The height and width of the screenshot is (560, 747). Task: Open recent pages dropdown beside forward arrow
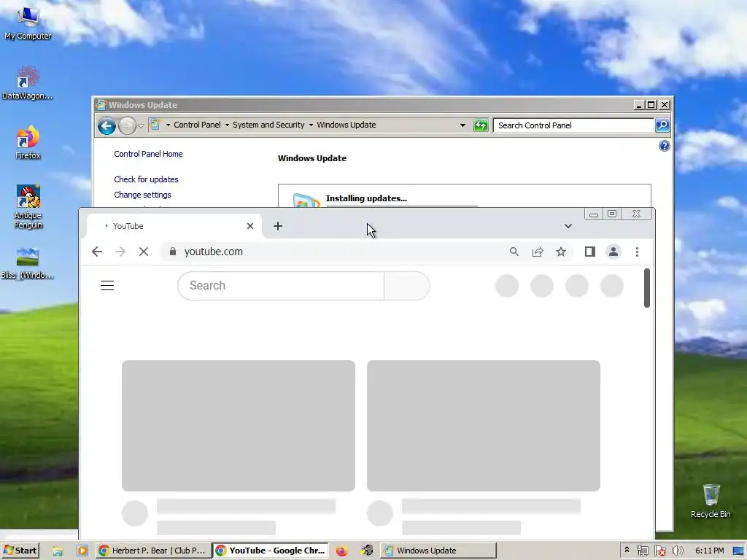141,125
